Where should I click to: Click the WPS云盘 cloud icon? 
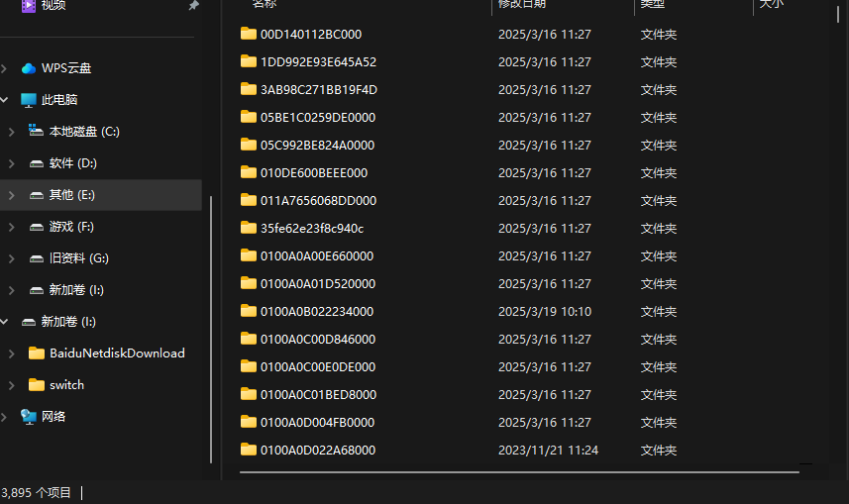[29, 68]
